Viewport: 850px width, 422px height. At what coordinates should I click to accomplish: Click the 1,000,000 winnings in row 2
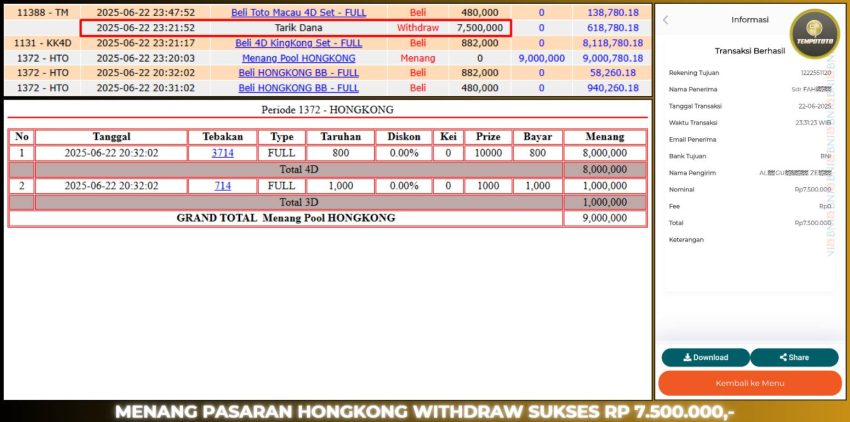[605, 186]
